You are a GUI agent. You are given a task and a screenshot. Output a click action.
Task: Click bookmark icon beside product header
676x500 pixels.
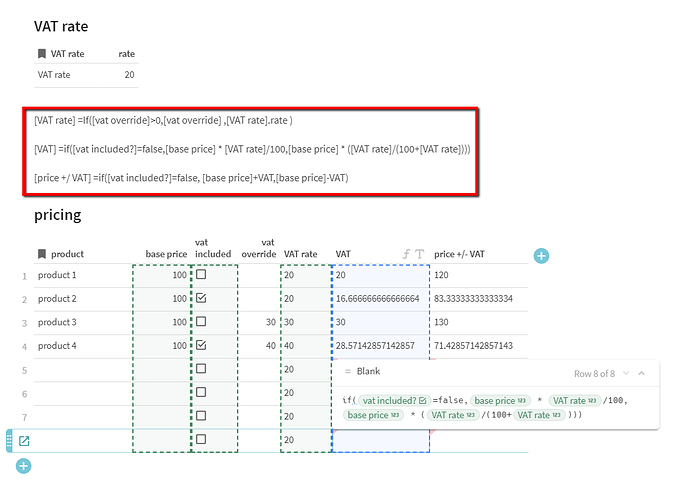coord(42,254)
